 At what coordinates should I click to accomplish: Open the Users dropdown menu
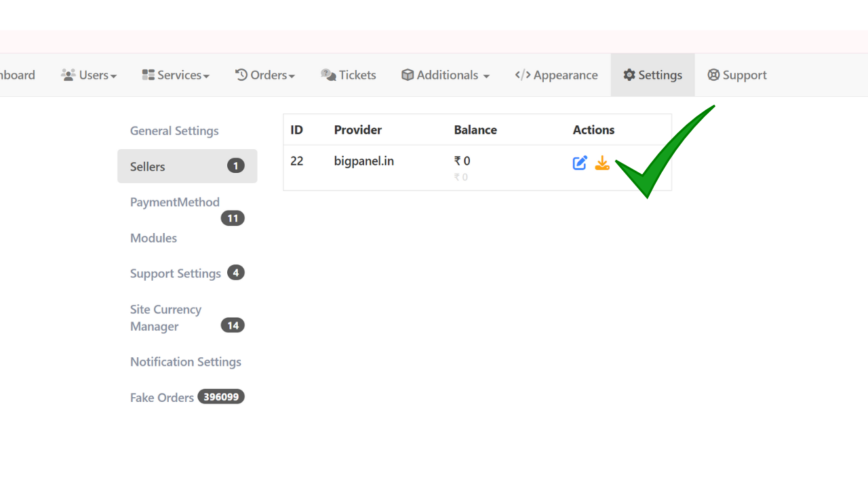(89, 75)
